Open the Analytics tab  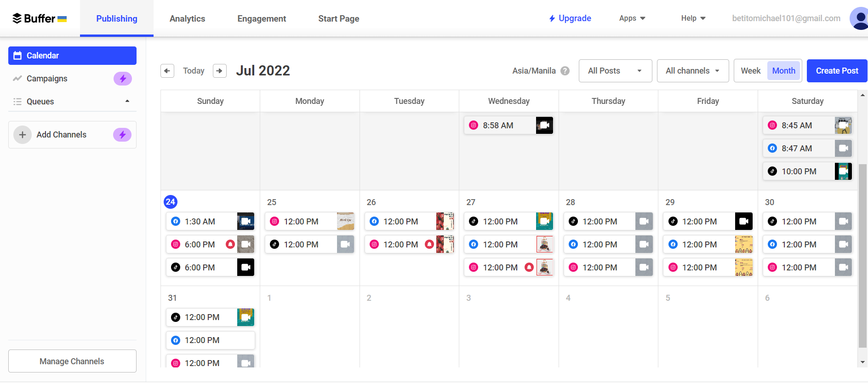(187, 19)
